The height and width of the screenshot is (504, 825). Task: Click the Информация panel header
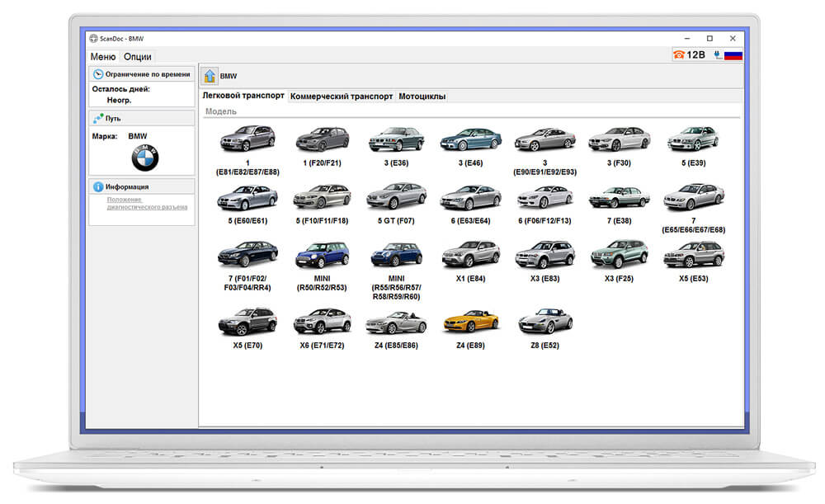tap(142, 186)
